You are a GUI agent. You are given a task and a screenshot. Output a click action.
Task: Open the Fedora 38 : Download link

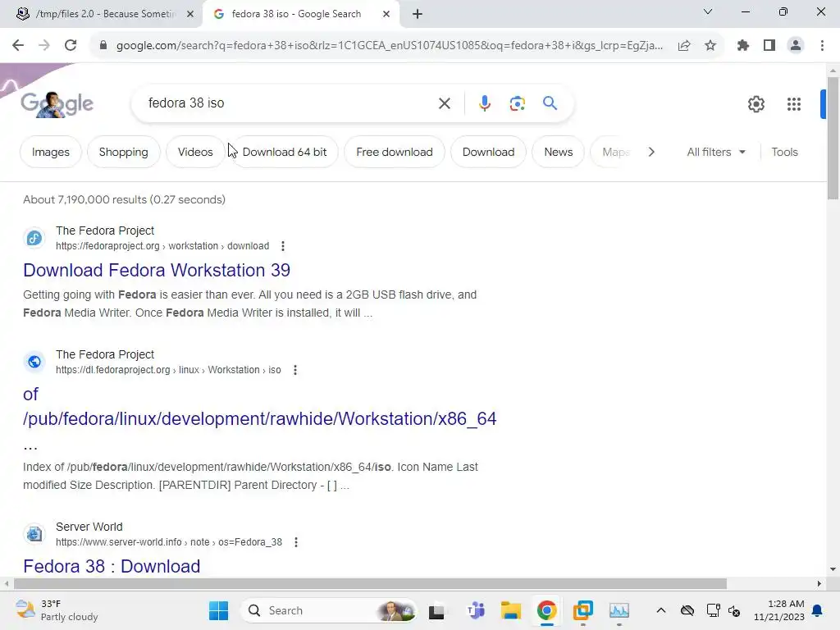(x=112, y=566)
